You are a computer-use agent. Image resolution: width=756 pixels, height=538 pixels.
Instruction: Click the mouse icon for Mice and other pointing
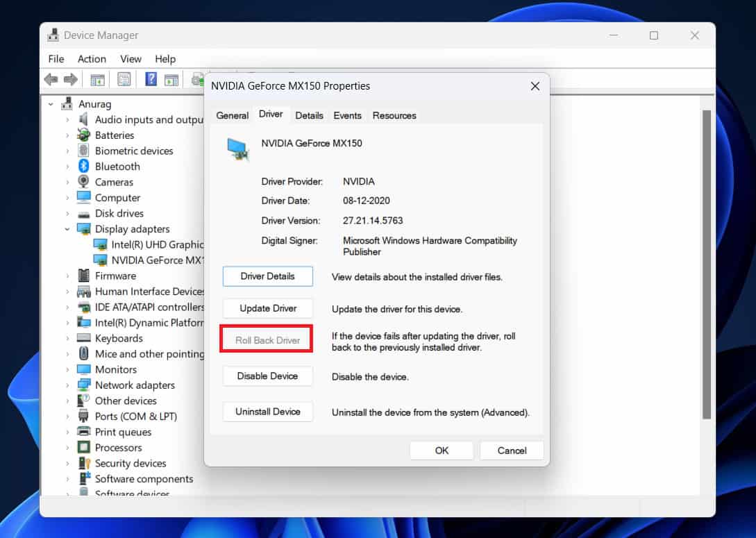click(83, 353)
